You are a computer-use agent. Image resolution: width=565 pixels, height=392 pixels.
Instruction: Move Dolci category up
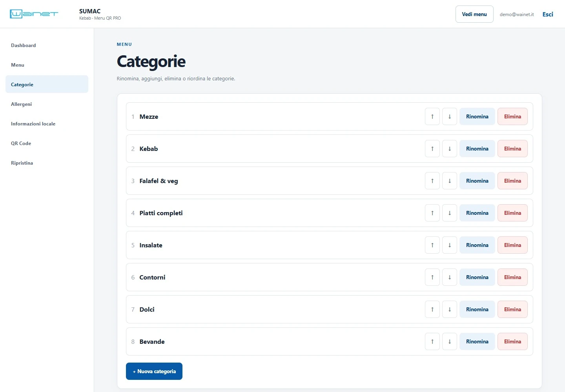432,309
